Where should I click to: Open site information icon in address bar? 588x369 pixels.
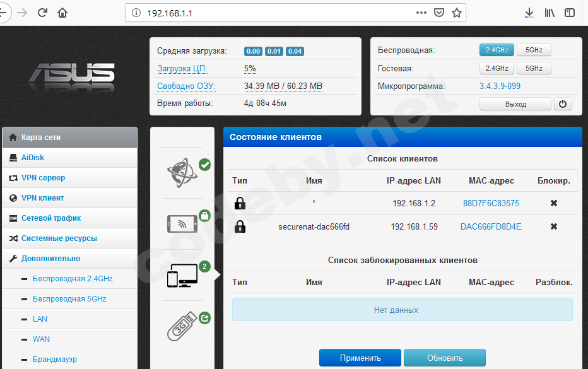click(x=136, y=13)
